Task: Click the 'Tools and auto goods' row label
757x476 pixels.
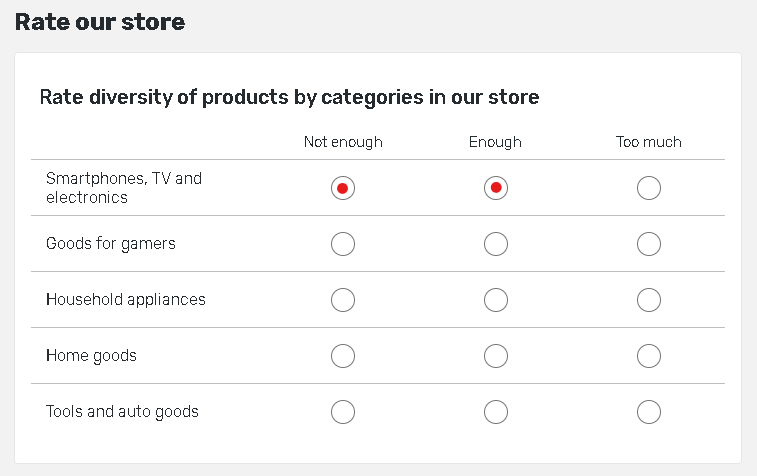Action: 122,412
